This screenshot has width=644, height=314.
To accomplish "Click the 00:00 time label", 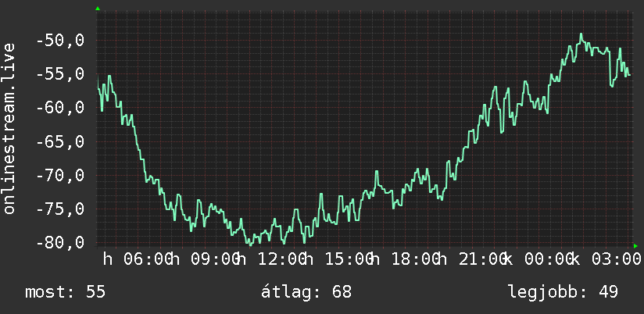I will click(548, 259).
